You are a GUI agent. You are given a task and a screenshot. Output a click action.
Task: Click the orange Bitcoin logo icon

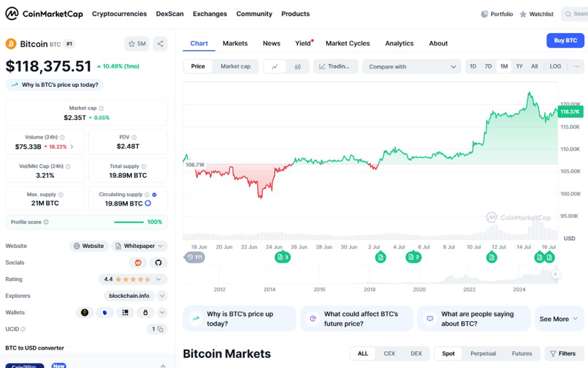point(11,44)
